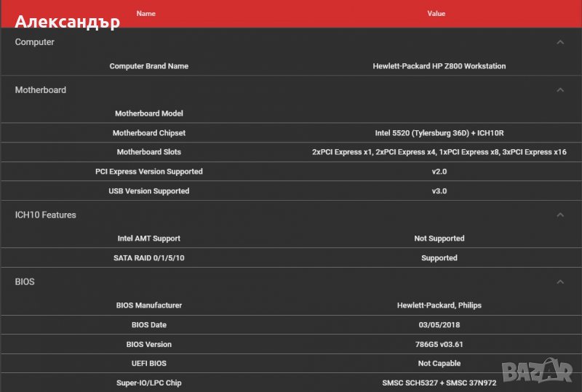Collapse the Computer section chevron
This screenshot has height=392, width=582.
click(x=559, y=42)
